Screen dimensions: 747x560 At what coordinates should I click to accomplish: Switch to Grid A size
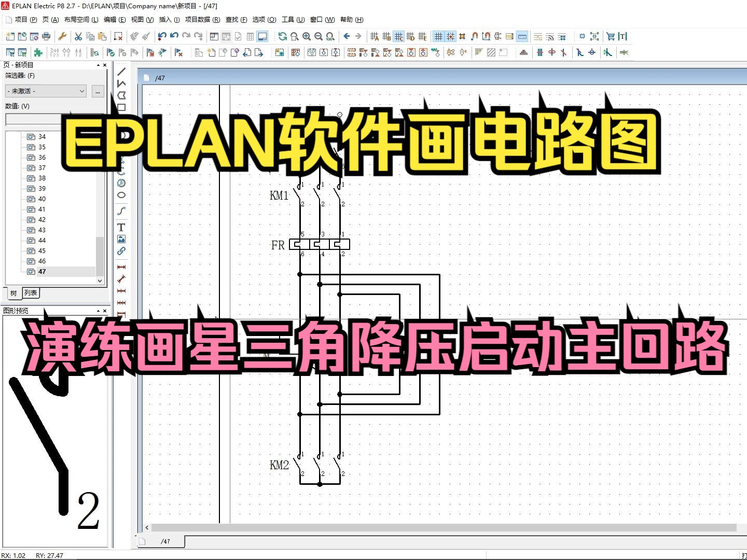point(375,36)
